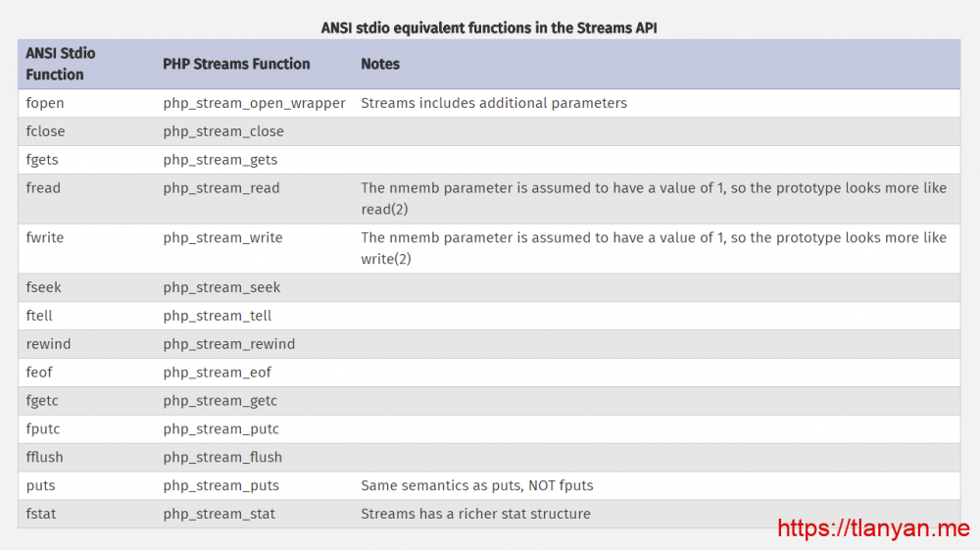Screen dimensions: 980x550
Task: Select php_stream_rewind in the table
Action: click(229, 344)
